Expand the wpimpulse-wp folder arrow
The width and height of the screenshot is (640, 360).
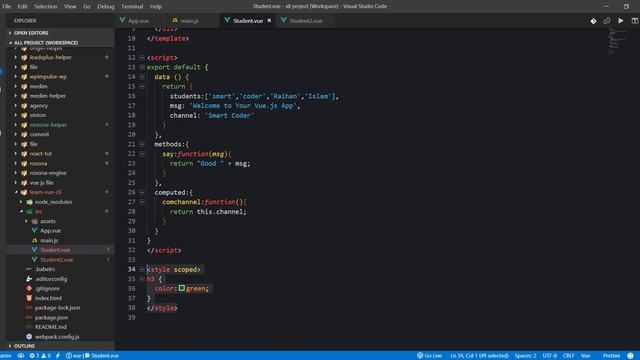[x=16, y=77]
